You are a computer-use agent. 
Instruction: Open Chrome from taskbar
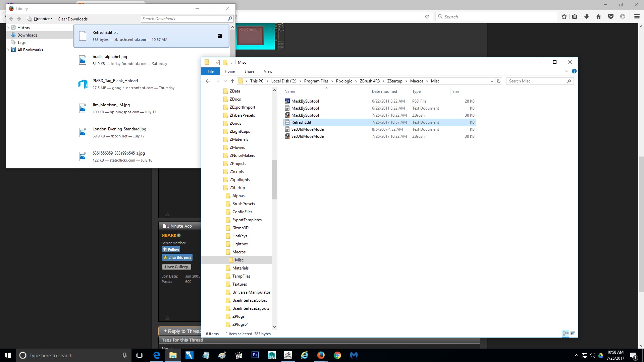click(x=337, y=355)
